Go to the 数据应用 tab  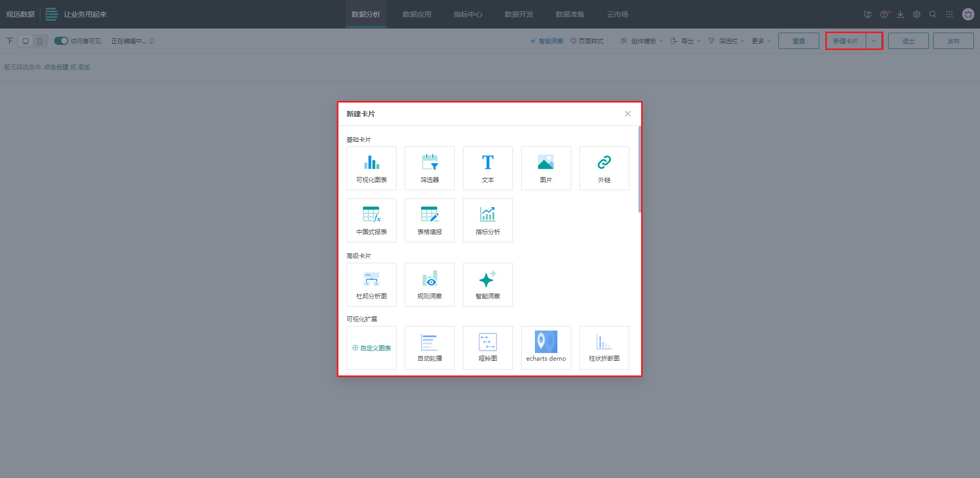[416, 14]
